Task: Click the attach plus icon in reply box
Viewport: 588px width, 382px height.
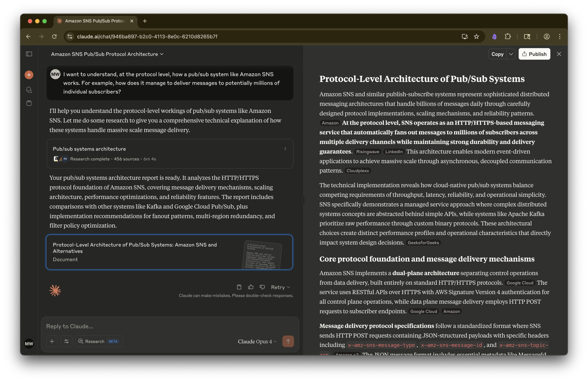Action: (x=52, y=341)
